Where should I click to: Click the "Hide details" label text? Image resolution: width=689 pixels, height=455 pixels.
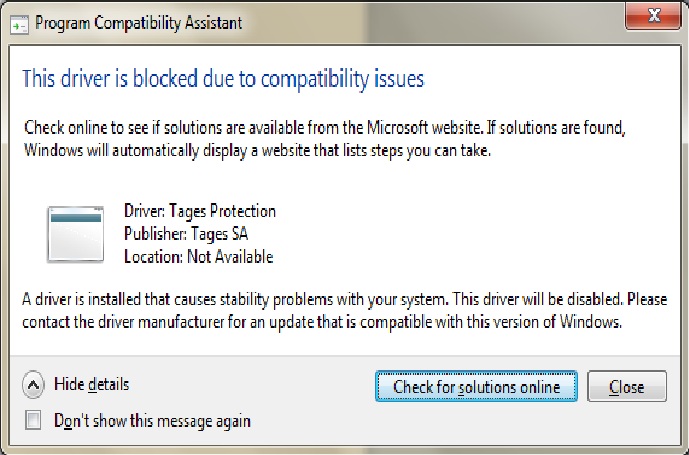tap(91, 384)
